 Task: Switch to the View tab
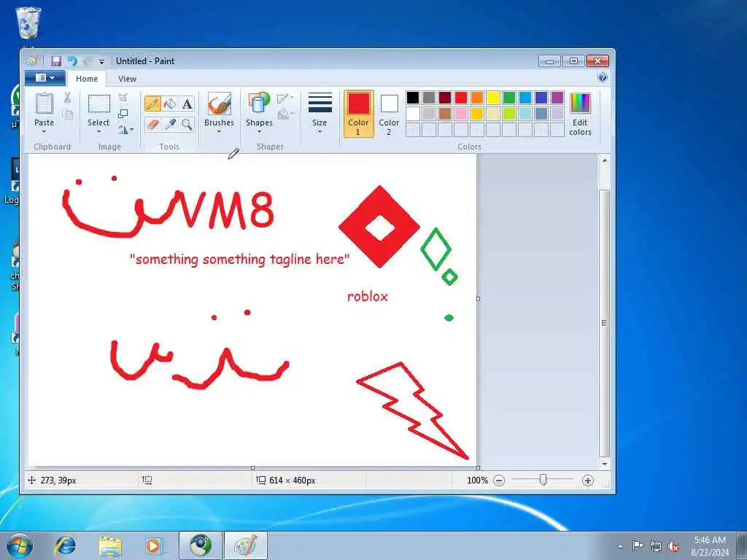pos(127,79)
